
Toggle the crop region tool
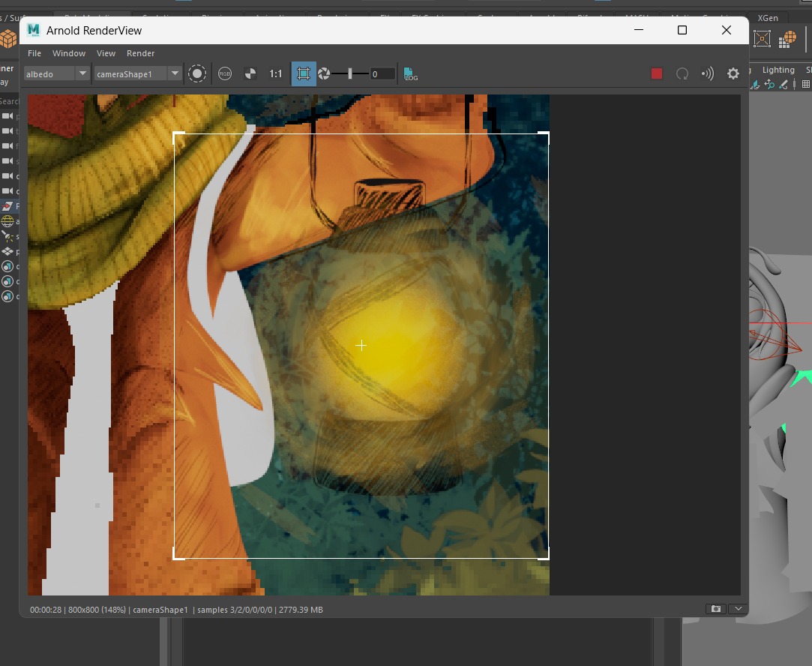coord(304,73)
